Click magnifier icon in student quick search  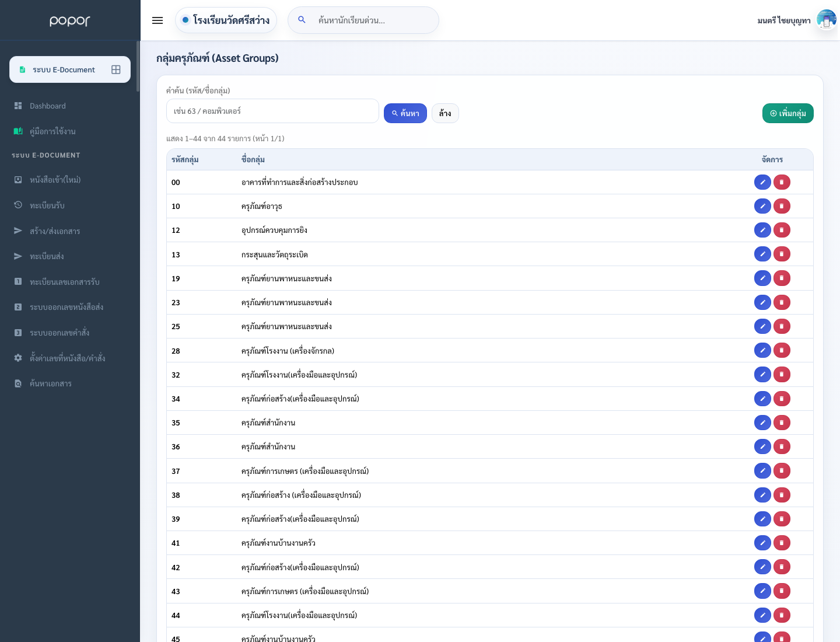point(302,20)
